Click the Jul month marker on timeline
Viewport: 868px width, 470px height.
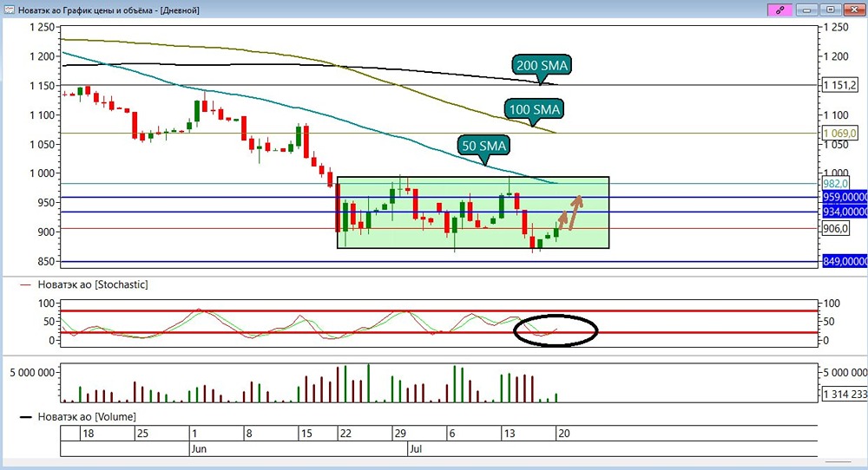coord(416,448)
